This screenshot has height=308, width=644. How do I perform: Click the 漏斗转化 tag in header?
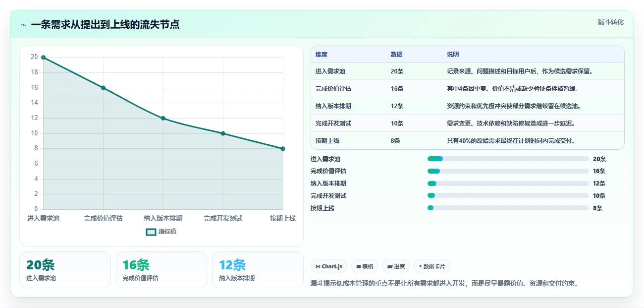610,22
